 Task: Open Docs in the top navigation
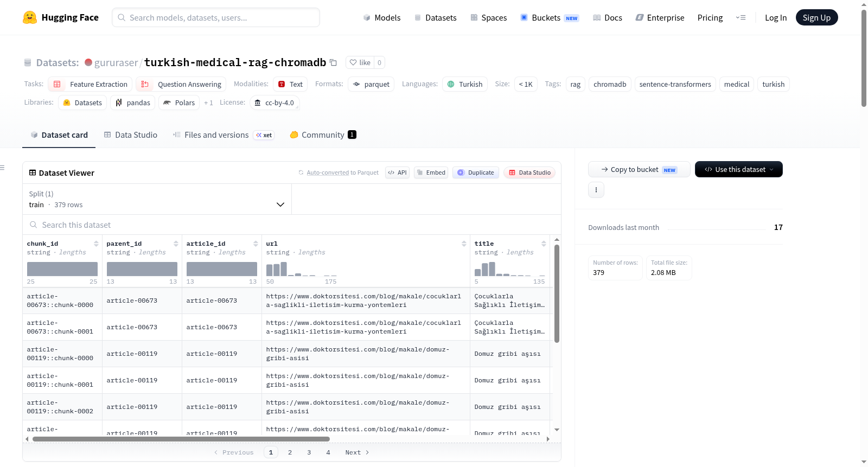click(608, 18)
